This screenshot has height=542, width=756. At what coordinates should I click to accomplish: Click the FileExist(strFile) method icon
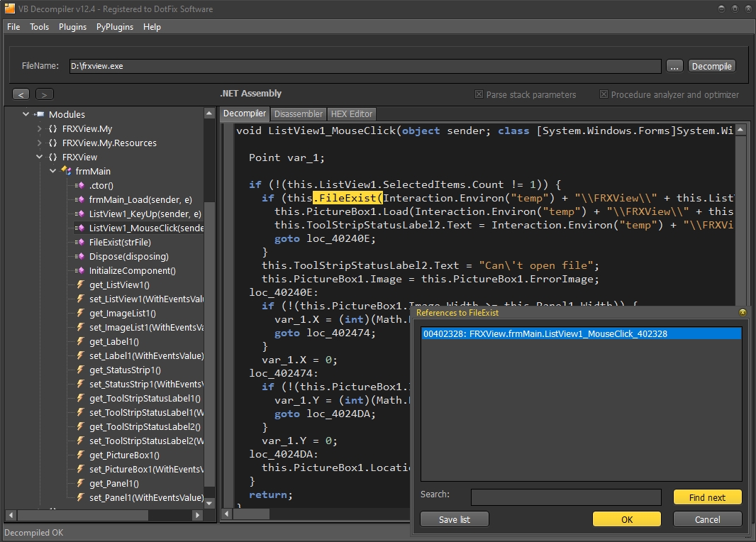click(79, 242)
